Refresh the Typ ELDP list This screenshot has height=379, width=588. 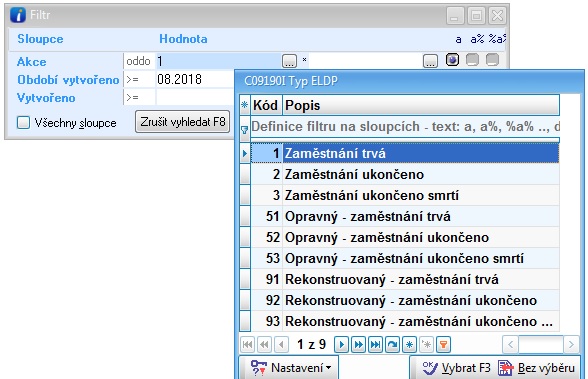pos(392,345)
